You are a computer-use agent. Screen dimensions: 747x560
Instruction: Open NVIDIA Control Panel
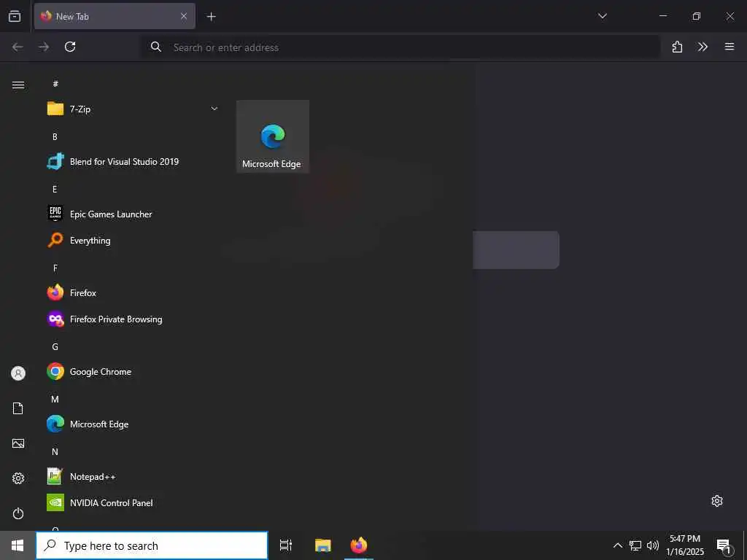[x=133, y=502]
